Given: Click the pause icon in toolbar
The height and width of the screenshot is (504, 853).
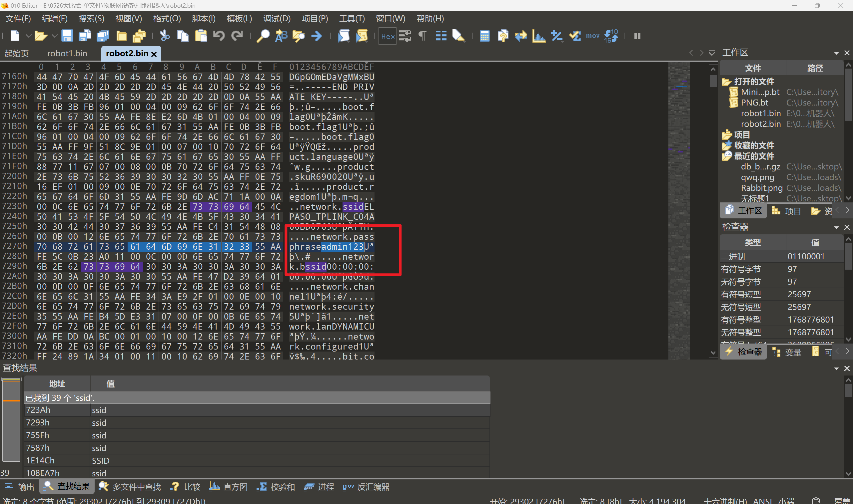Looking at the screenshot, I should click(x=637, y=36).
